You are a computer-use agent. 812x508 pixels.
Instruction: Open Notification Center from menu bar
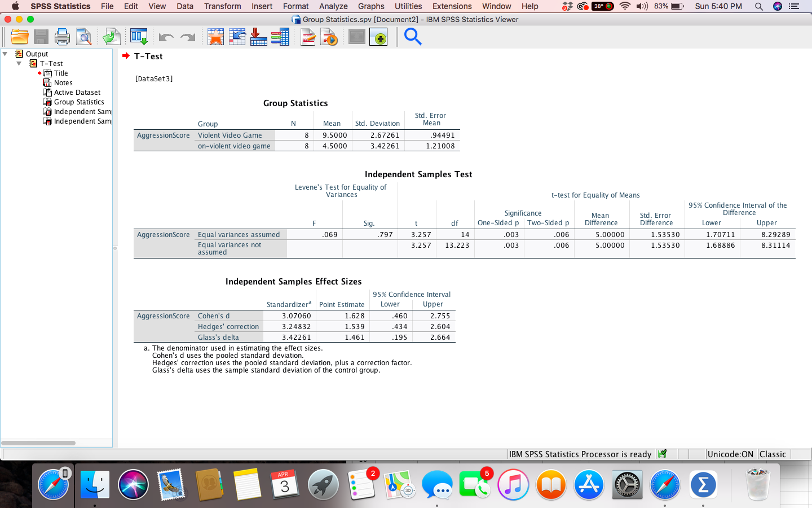pyautogui.click(x=794, y=6)
